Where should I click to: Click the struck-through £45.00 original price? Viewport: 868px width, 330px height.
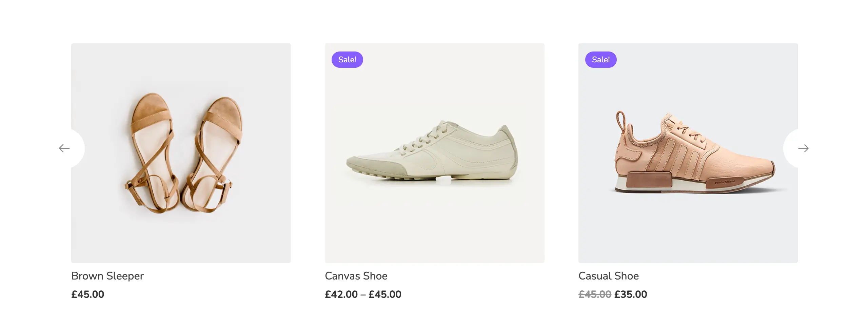595,294
